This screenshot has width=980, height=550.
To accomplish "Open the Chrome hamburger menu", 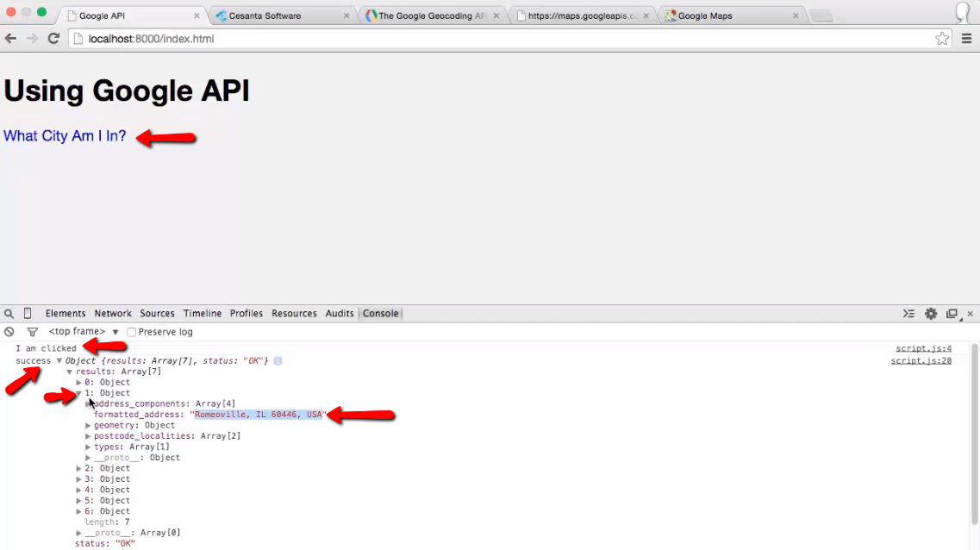I will 966,39.
